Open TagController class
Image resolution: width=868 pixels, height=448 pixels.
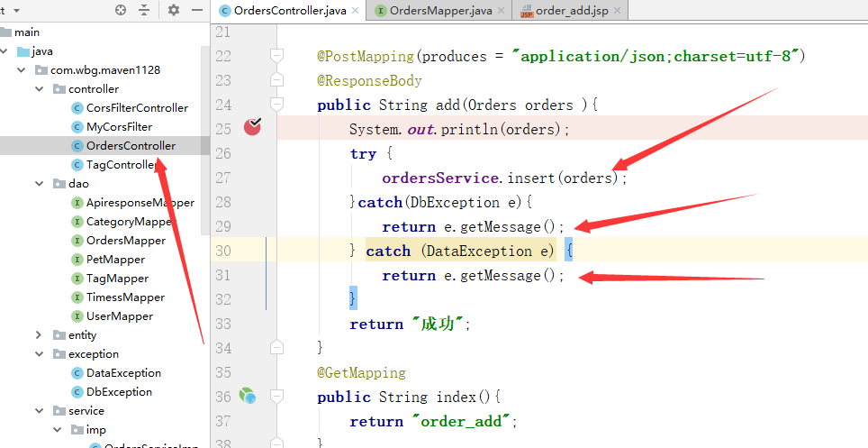pyautogui.click(x=122, y=165)
